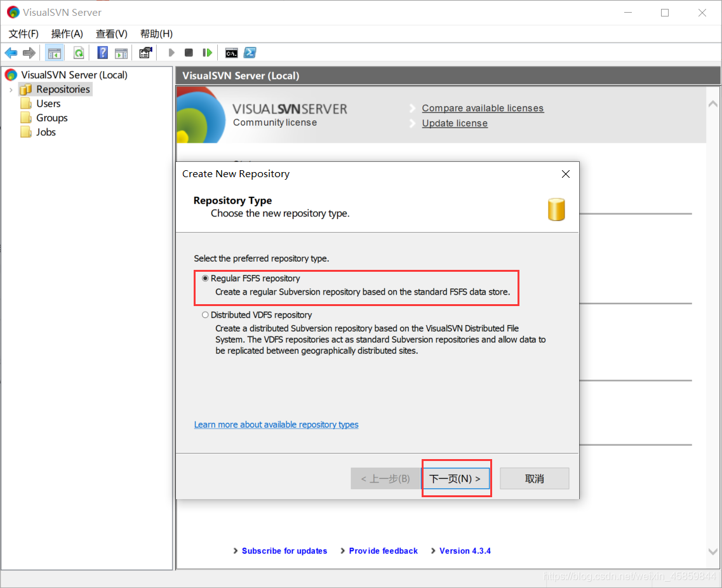The image size is (722, 588).
Task: Select the Repositories tree node
Action: [x=63, y=90]
